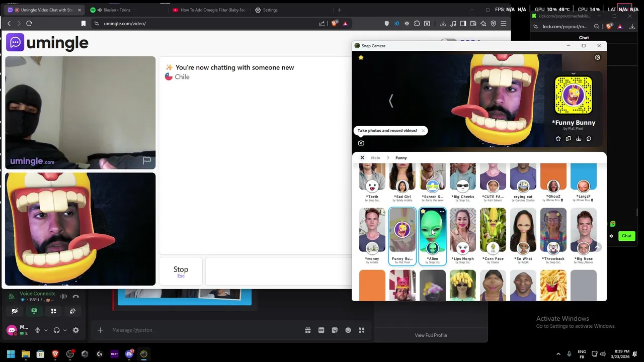
Task: Toggle the browser sidebar panel
Action: [463, 23]
